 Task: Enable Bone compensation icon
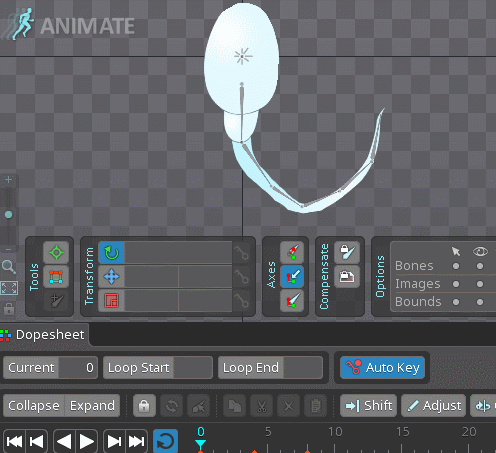click(x=347, y=252)
